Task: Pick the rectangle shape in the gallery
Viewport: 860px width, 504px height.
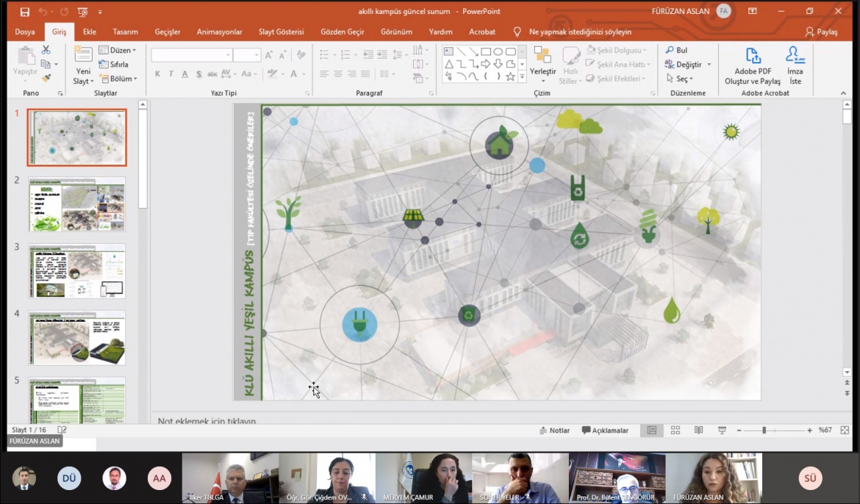Action: tap(485, 51)
